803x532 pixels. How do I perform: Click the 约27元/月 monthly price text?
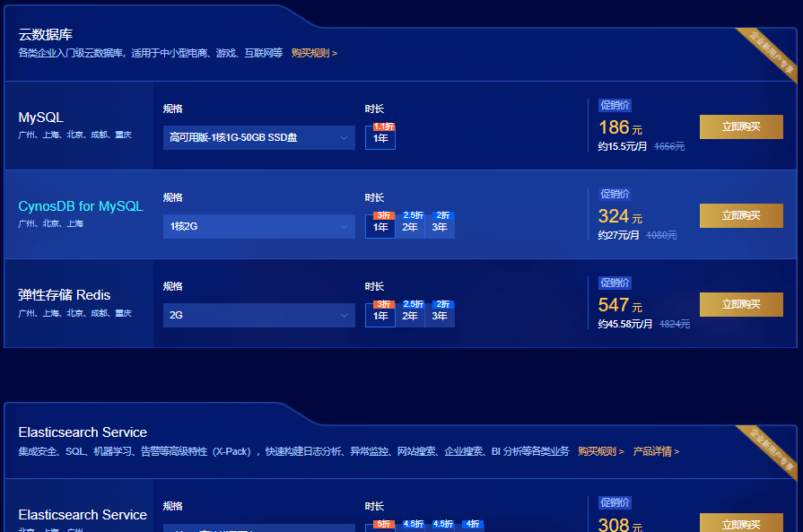[619, 235]
